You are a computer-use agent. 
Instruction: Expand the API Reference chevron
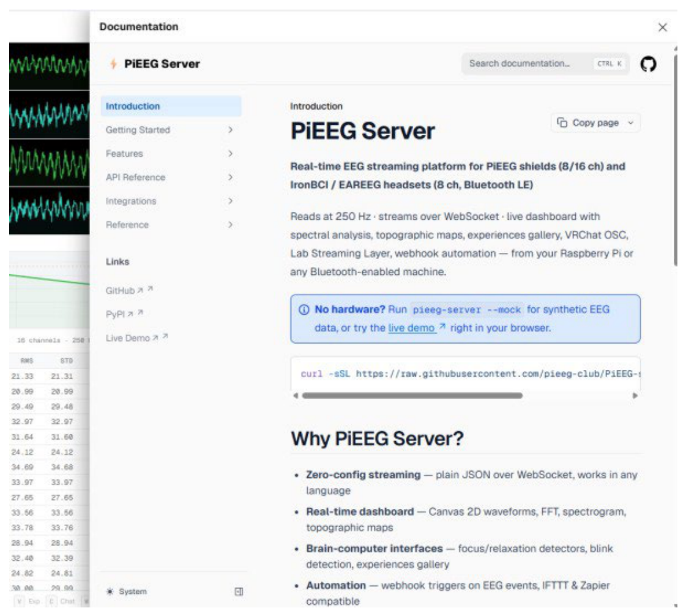pos(231,178)
